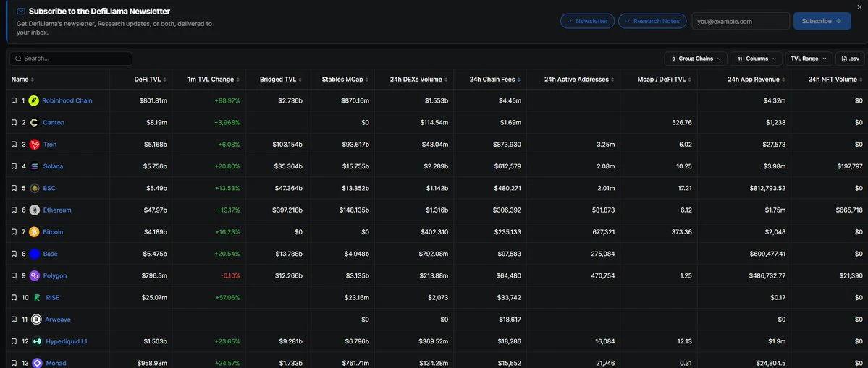Sort table by Mcap / DeFi TVL
Image resolution: width=868 pixels, height=368 pixels.
(x=665, y=80)
